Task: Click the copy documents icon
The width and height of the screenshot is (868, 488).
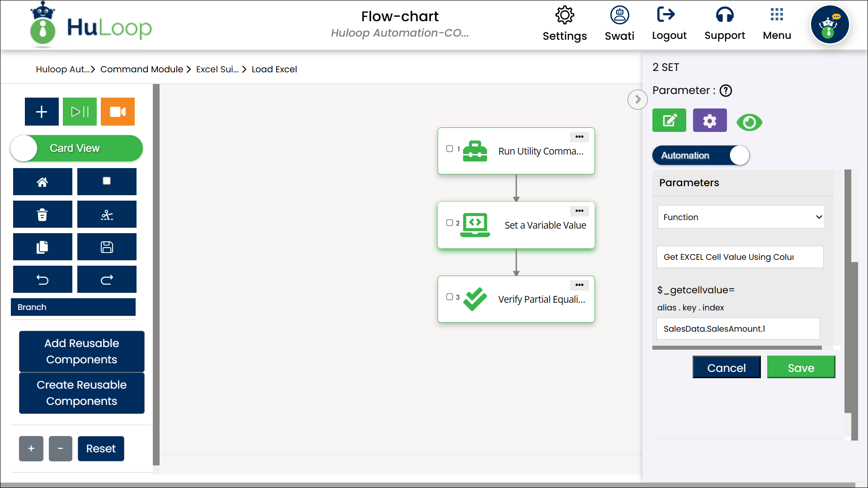Action: point(42,247)
